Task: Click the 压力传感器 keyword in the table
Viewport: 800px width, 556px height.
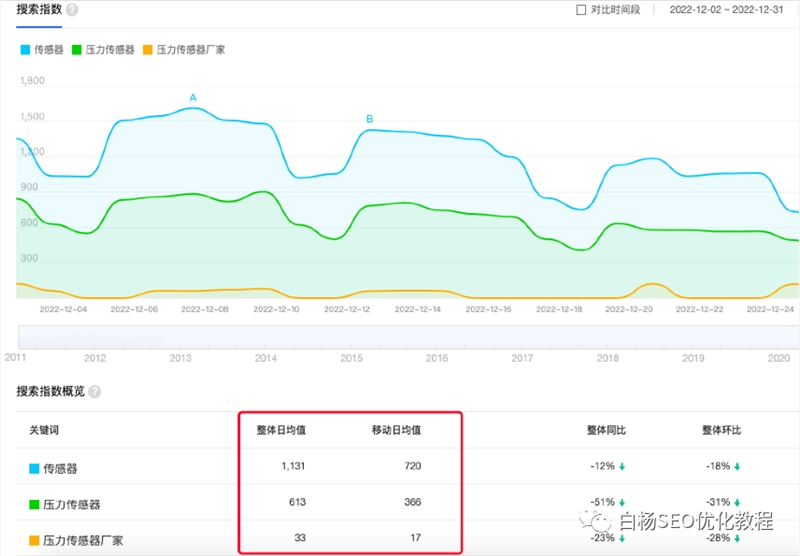Action: [72, 504]
